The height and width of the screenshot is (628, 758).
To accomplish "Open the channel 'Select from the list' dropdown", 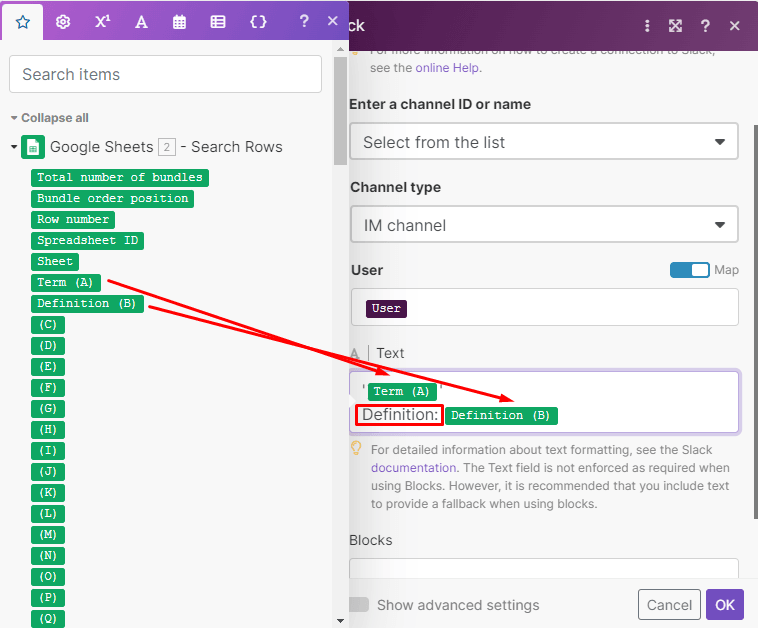I will (544, 142).
